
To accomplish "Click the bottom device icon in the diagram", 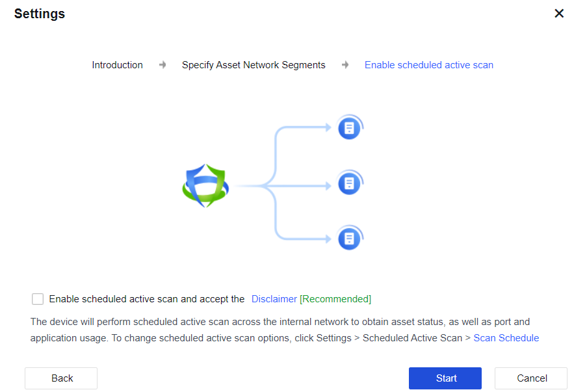I will pyautogui.click(x=349, y=239).
